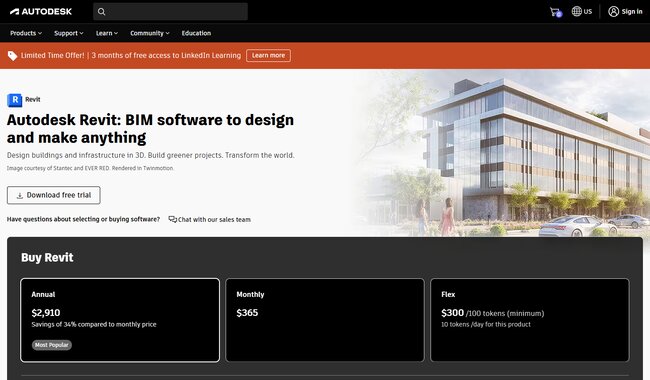Focus the site search field

170,12
